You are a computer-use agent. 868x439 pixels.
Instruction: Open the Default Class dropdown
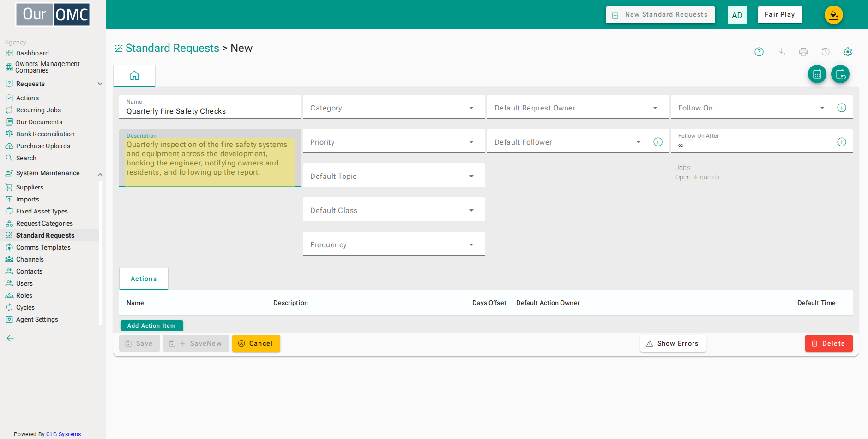click(394, 210)
